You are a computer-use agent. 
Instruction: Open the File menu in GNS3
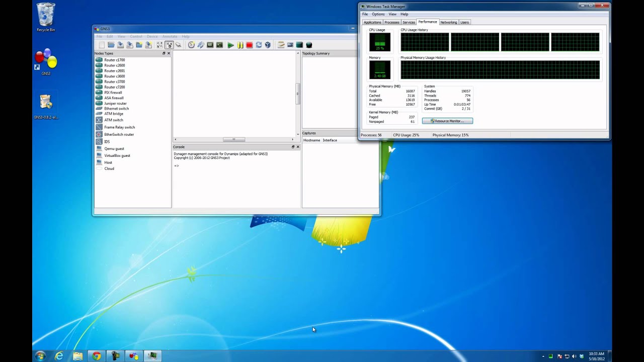(x=99, y=36)
